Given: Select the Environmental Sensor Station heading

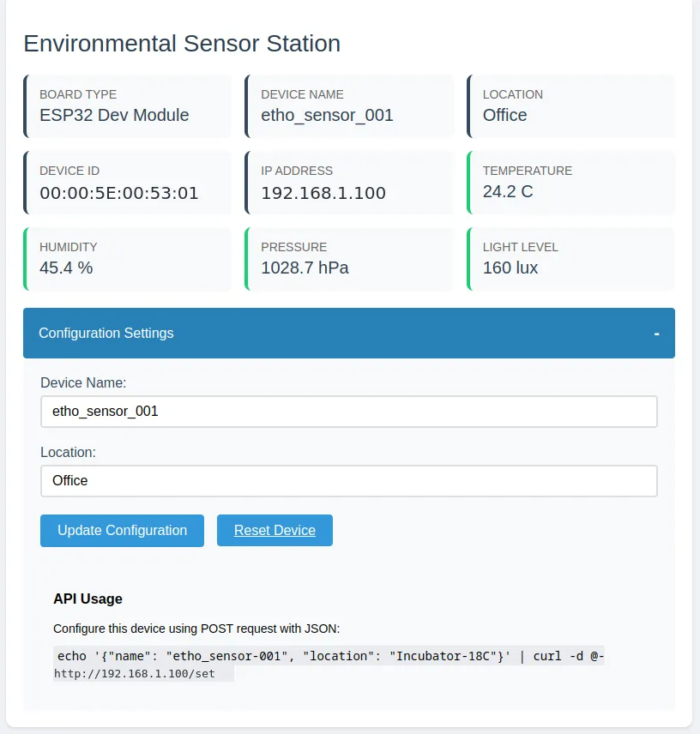Looking at the screenshot, I should point(182,44).
